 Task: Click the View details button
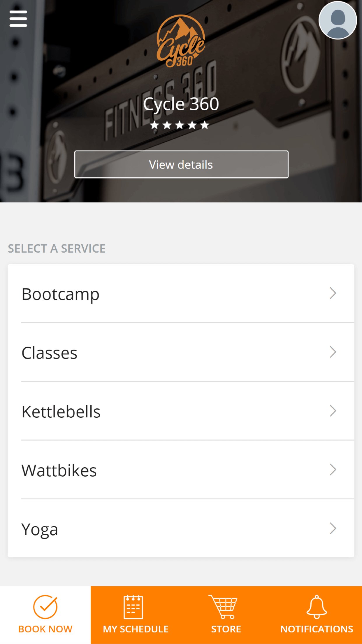[x=181, y=164]
